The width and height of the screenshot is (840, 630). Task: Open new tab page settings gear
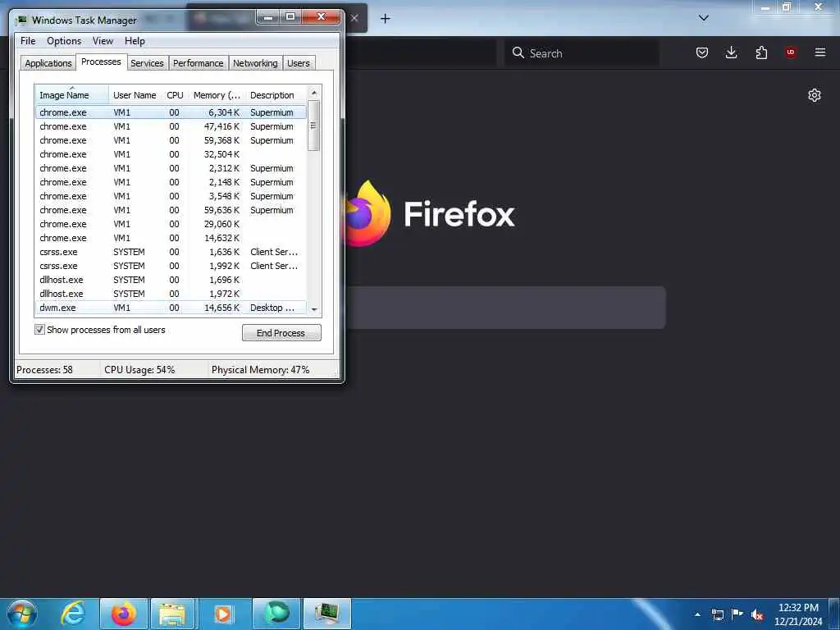[x=815, y=95]
